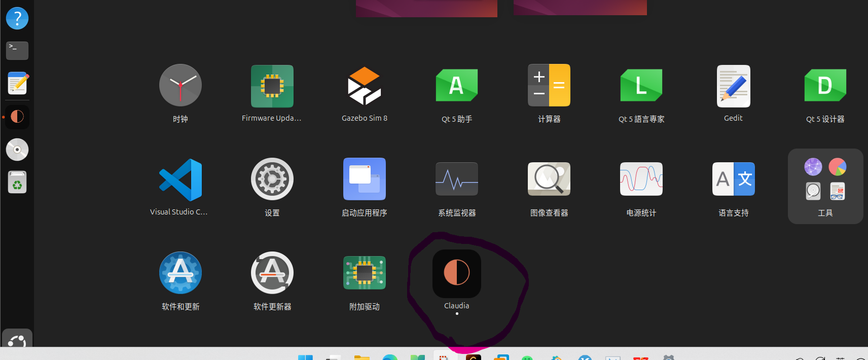Click the Show Applications Ubuntu logo button
Screen dimensions: 868x360
click(x=17, y=339)
